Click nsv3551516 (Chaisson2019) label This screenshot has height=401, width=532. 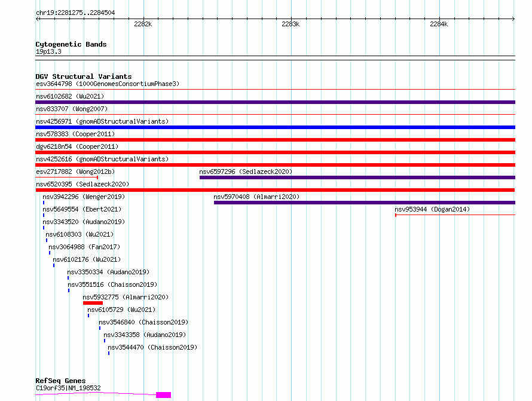[112, 284]
